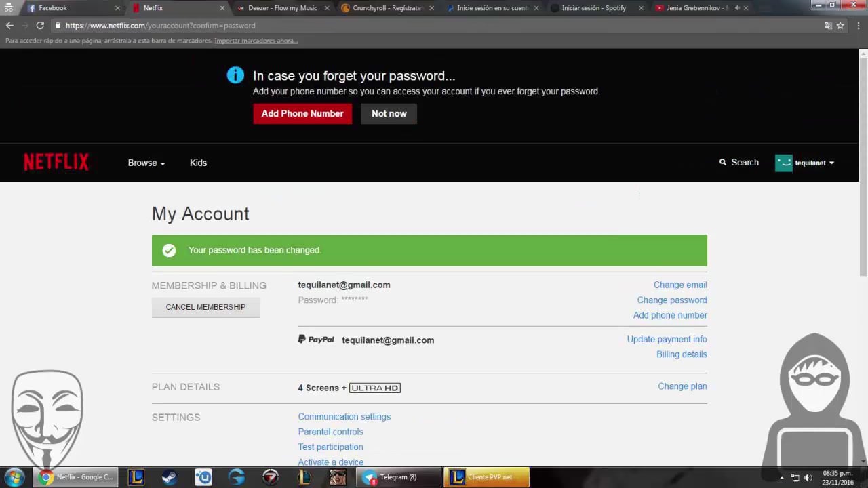Click the Importar marcadores ahora link
Image resolution: width=868 pixels, height=488 pixels.
(256, 41)
